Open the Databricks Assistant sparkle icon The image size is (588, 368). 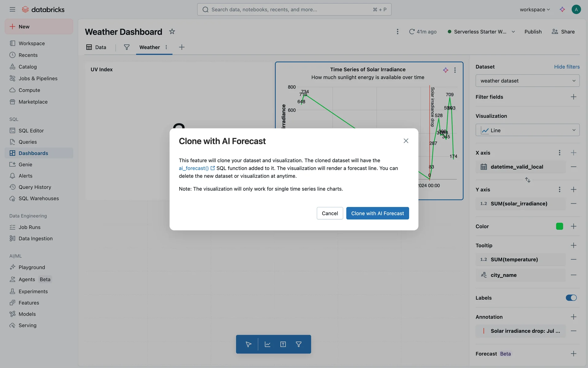click(x=562, y=10)
